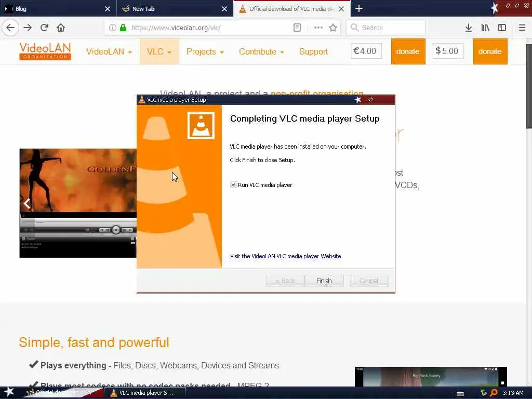Toggle the browser sidebar icon

(x=502, y=28)
